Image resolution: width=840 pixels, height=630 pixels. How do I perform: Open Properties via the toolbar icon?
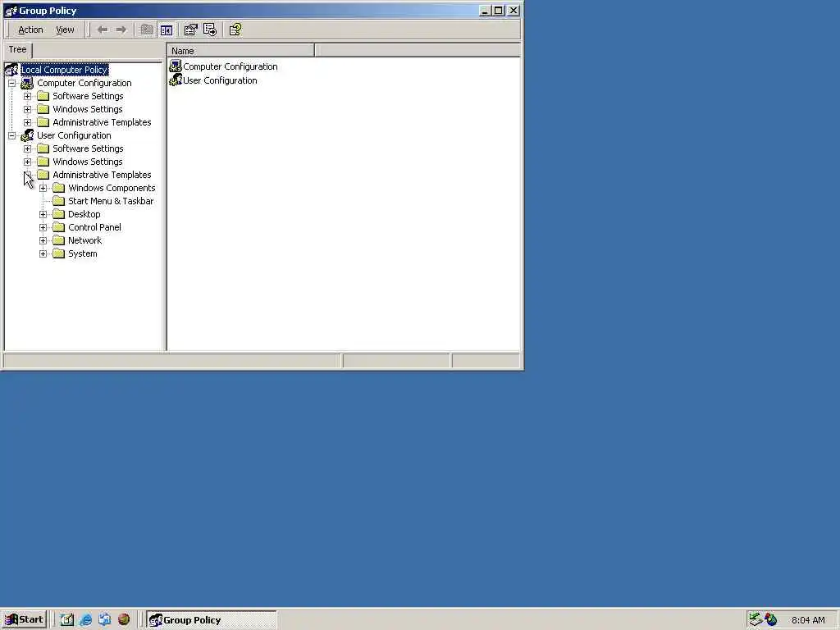tap(190, 30)
